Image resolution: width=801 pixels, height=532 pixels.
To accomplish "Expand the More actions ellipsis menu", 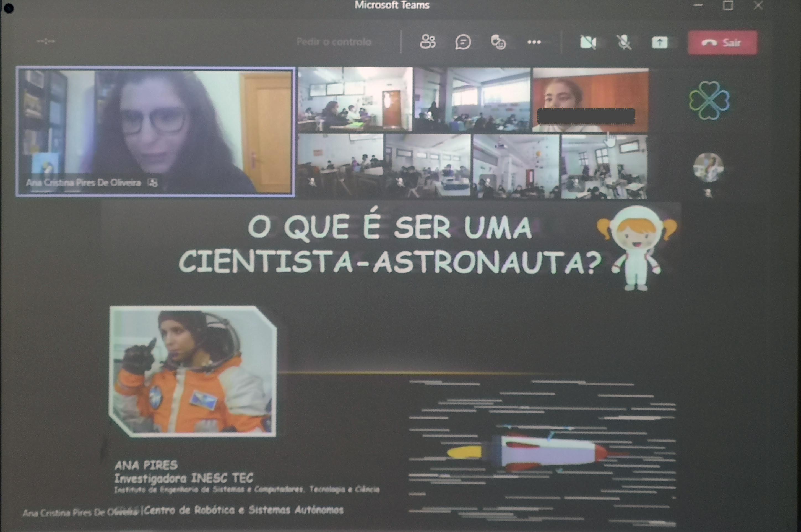I will (534, 42).
